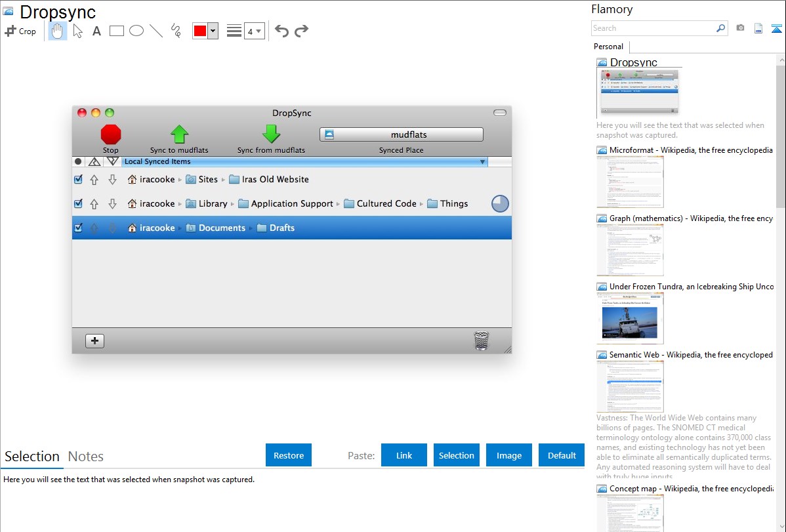
Task: Toggle checkbox for Iras Old Website row
Action: click(78, 180)
